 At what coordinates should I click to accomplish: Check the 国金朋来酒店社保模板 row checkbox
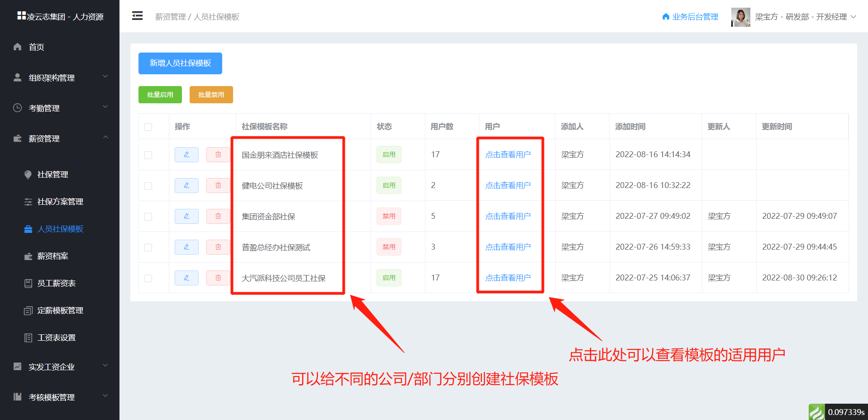point(148,155)
